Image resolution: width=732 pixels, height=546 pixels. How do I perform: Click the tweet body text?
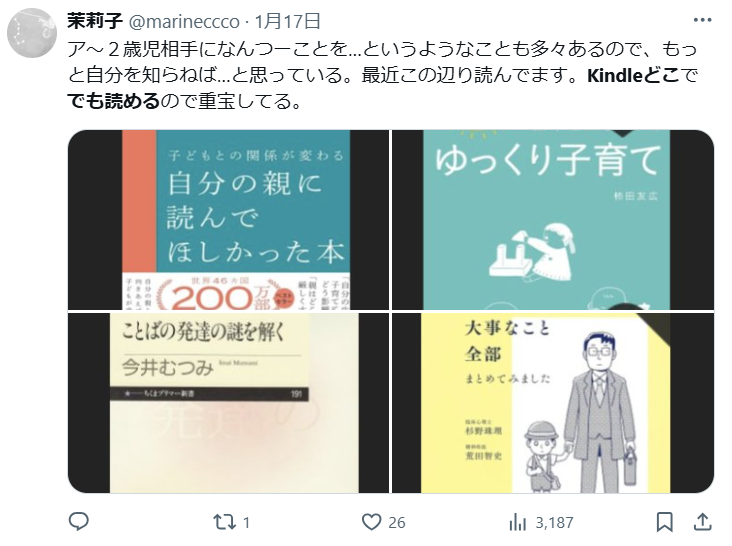(383, 75)
